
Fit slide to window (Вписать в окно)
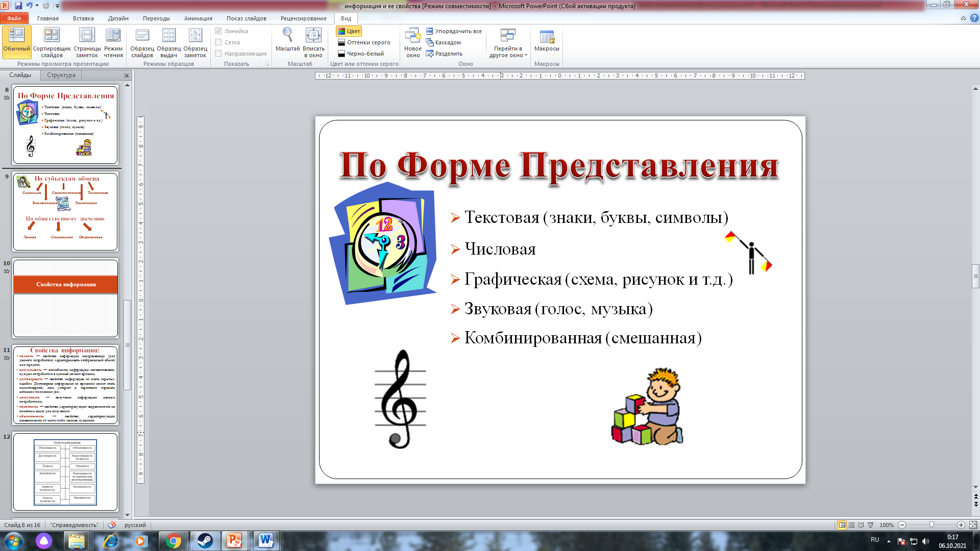(313, 42)
